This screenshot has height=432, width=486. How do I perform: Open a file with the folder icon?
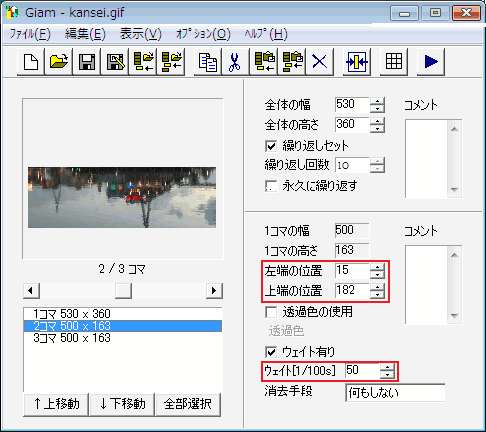[59, 62]
